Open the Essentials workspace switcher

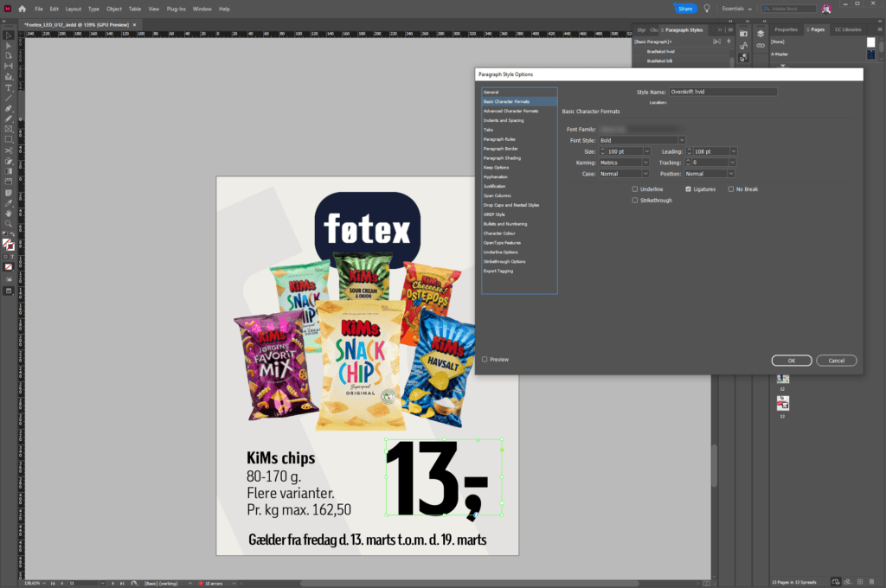[x=737, y=9]
